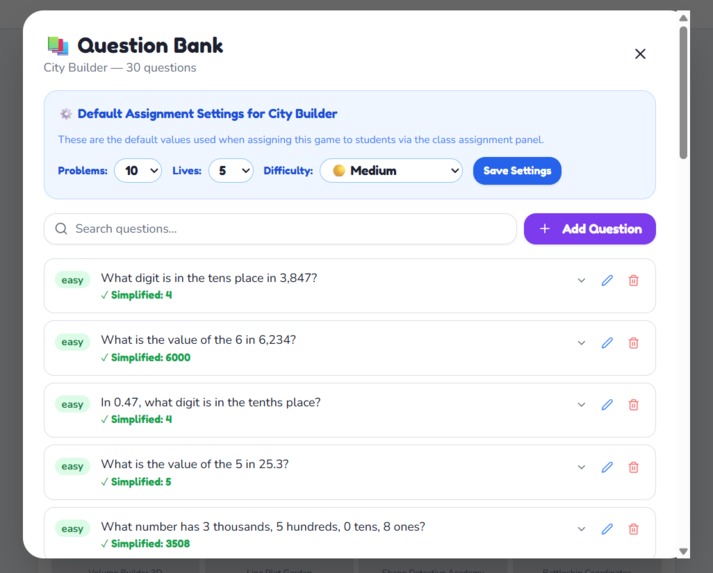Delete the value of 6 in 6,234 question
The width and height of the screenshot is (713, 573).
tap(633, 342)
